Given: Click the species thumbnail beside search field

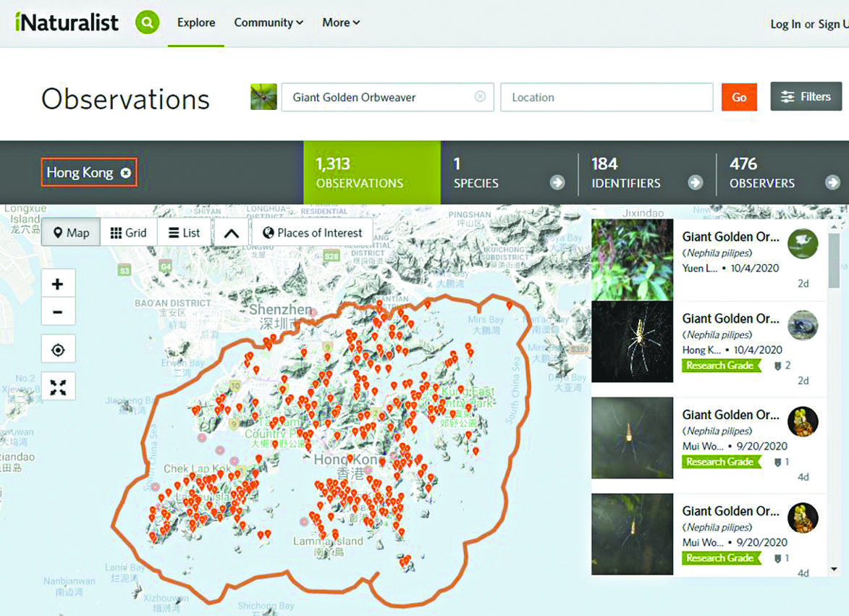Looking at the screenshot, I should pyautogui.click(x=263, y=97).
